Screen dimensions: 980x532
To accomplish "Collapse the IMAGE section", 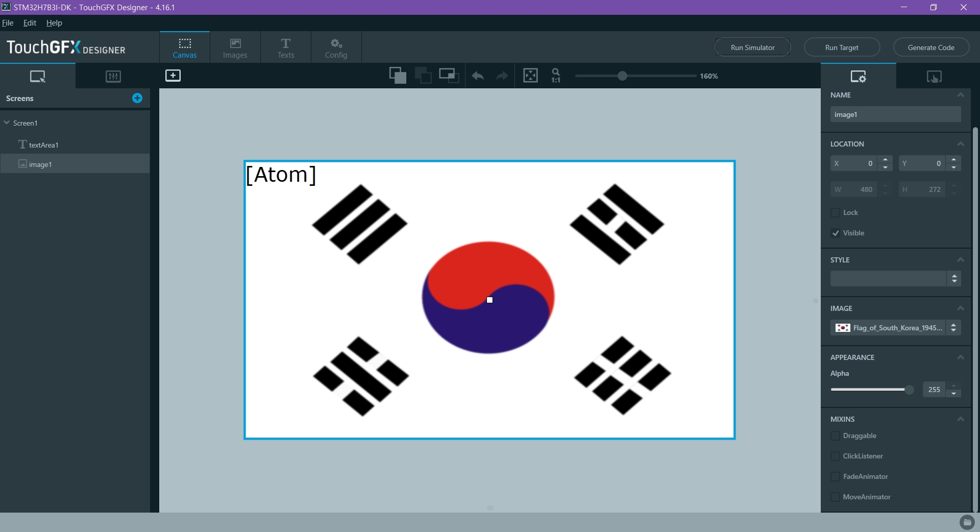I will click(x=960, y=308).
